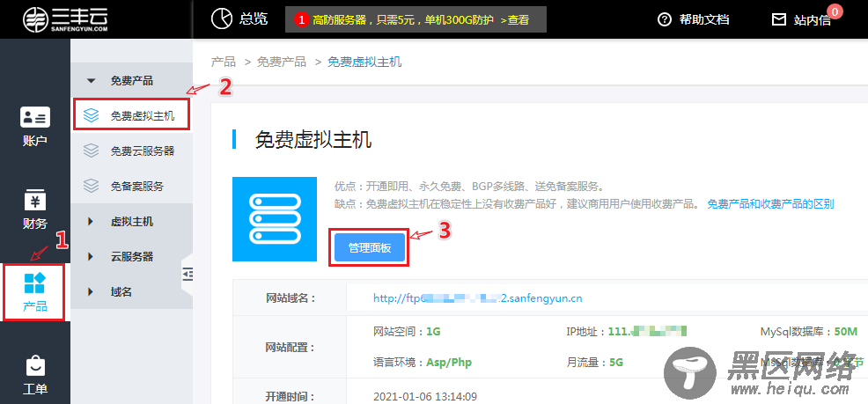The width and height of the screenshot is (868, 404).
Task: Click 产品 in the breadcrumb
Action: click(x=223, y=62)
